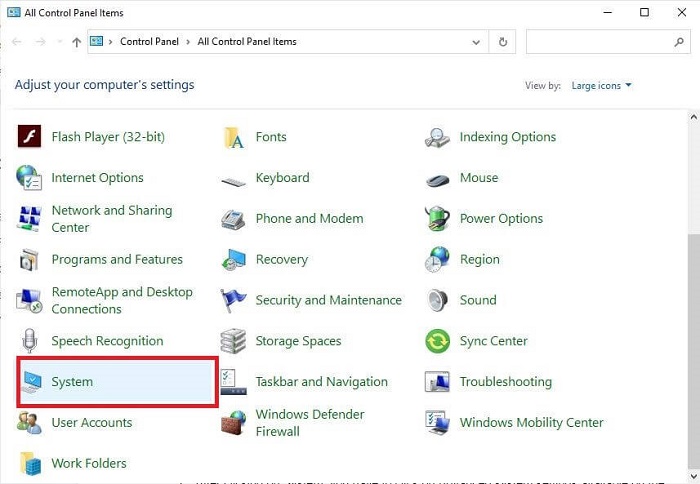Click the Region globe clock icon
This screenshot has width=700, height=484.
(x=437, y=259)
